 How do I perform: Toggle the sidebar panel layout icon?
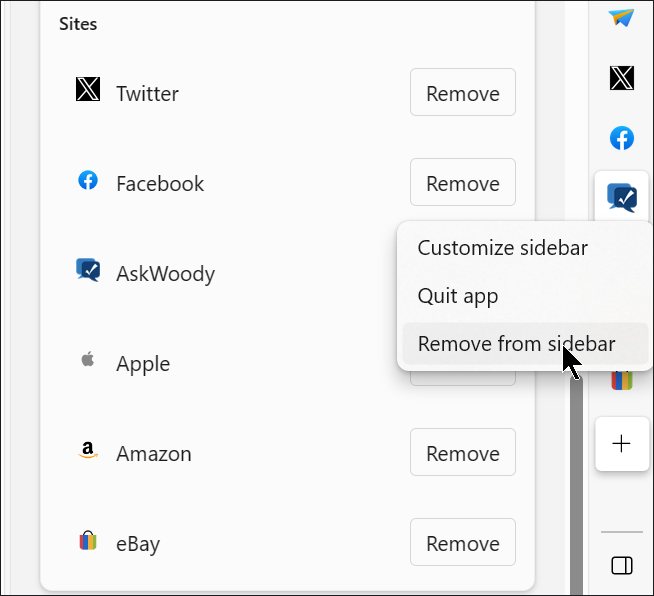(x=622, y=566)
